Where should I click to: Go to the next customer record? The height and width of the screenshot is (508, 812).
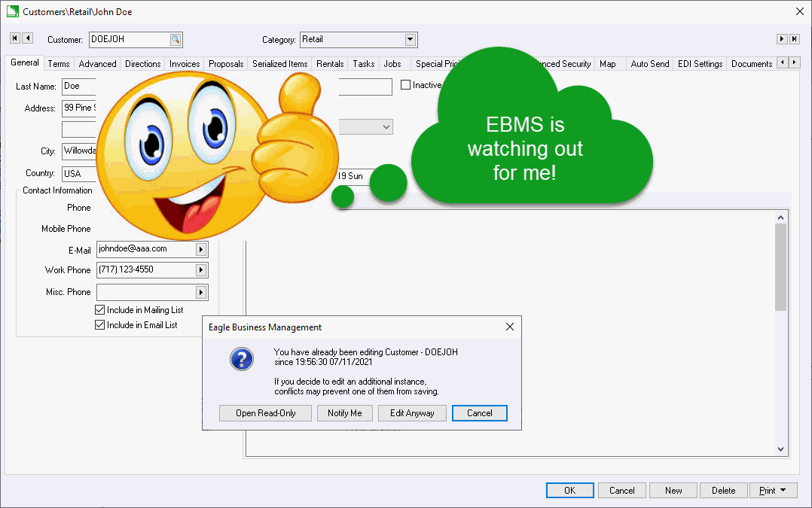click(782, 38)
